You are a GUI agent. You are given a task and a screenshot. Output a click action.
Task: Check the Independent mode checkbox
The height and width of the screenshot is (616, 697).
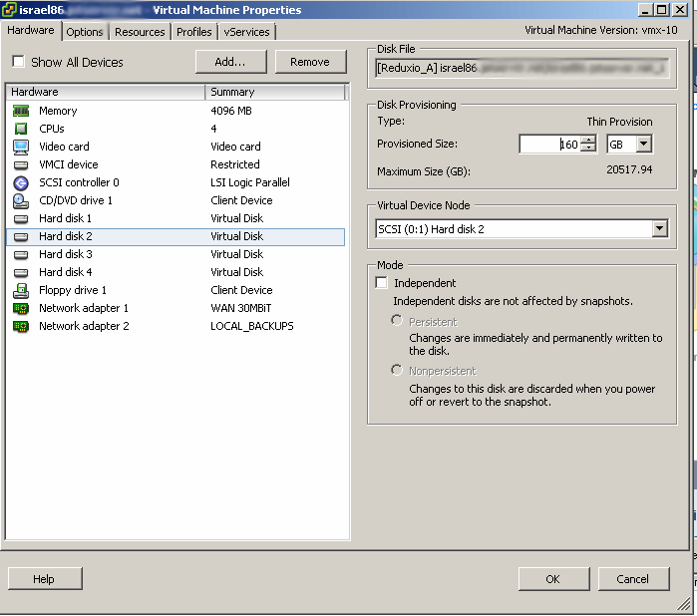click(381, 283)
